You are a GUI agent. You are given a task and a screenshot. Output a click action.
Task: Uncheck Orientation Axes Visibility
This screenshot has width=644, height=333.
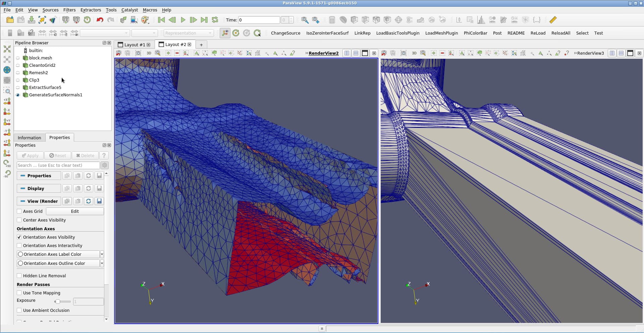tap(19, 237)
